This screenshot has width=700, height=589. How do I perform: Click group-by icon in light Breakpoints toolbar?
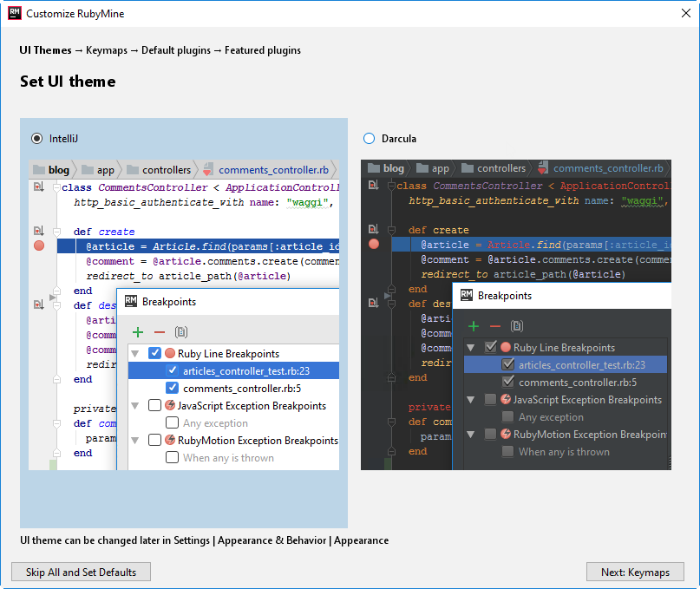pos(180,332)
